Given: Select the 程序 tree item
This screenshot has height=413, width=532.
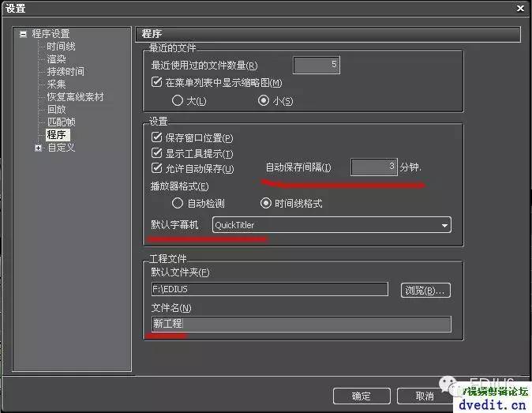Looking at the screenshot, I should pos(58,135).
